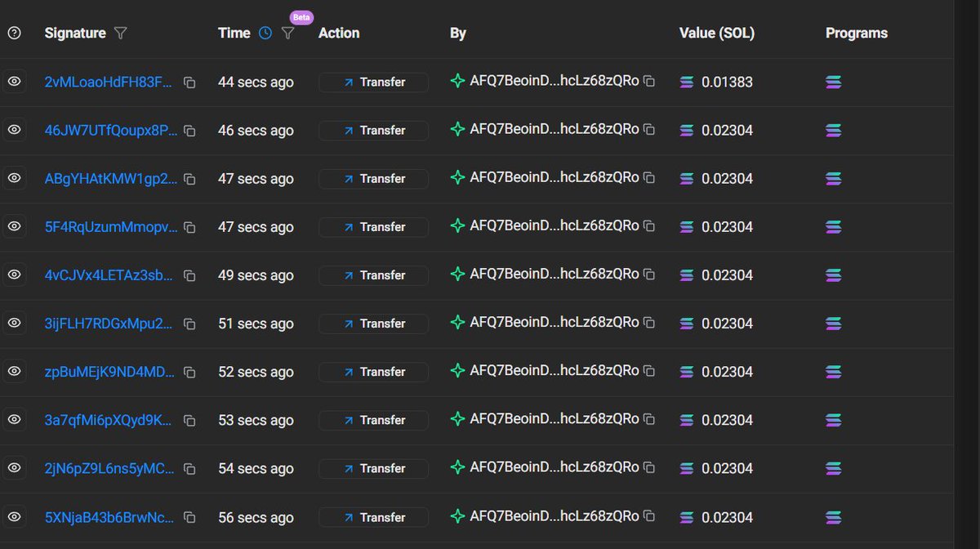Screen dimensions: 980x549
Task: Click the Programs column header
Action: pos(857,33)
